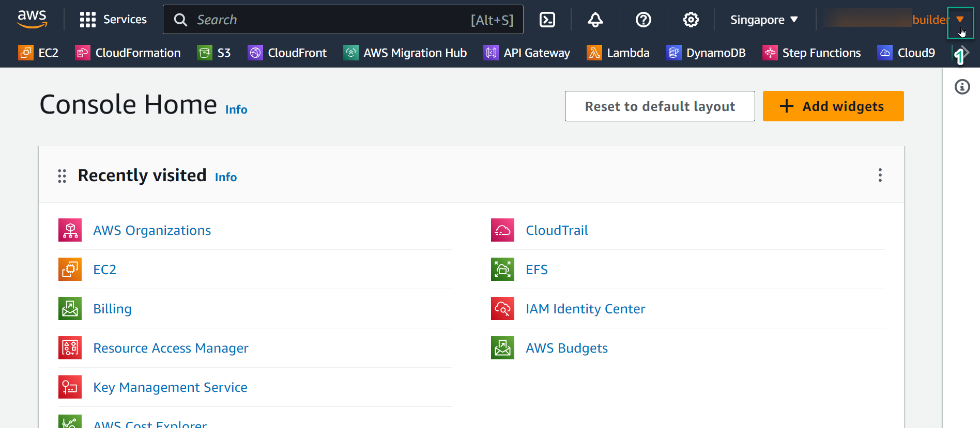
Task: Click the IAM Identity Center icon
Action: (502, 309)
